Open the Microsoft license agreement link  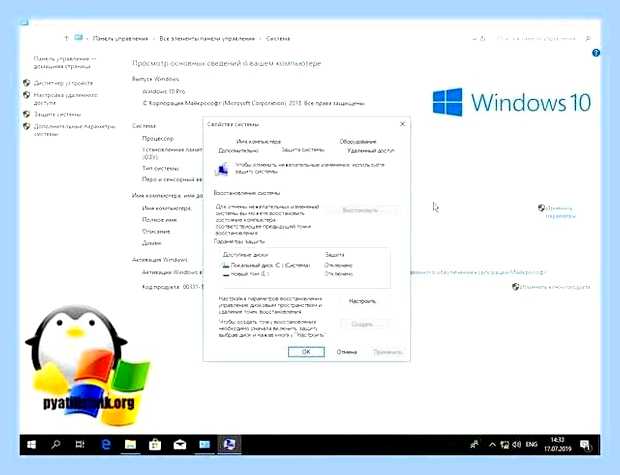pos(478,272)
